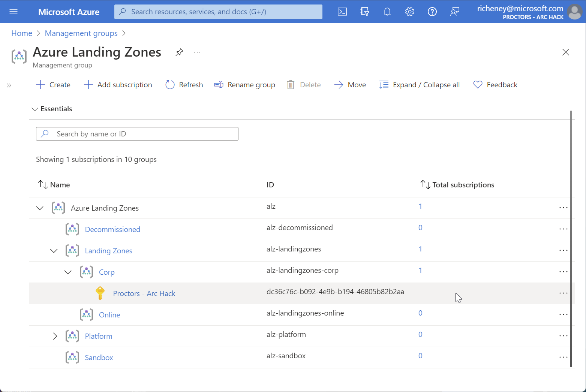Open the Help question mark icon
The height and width of the screenshot is (392, 586).
click(432, 12)
